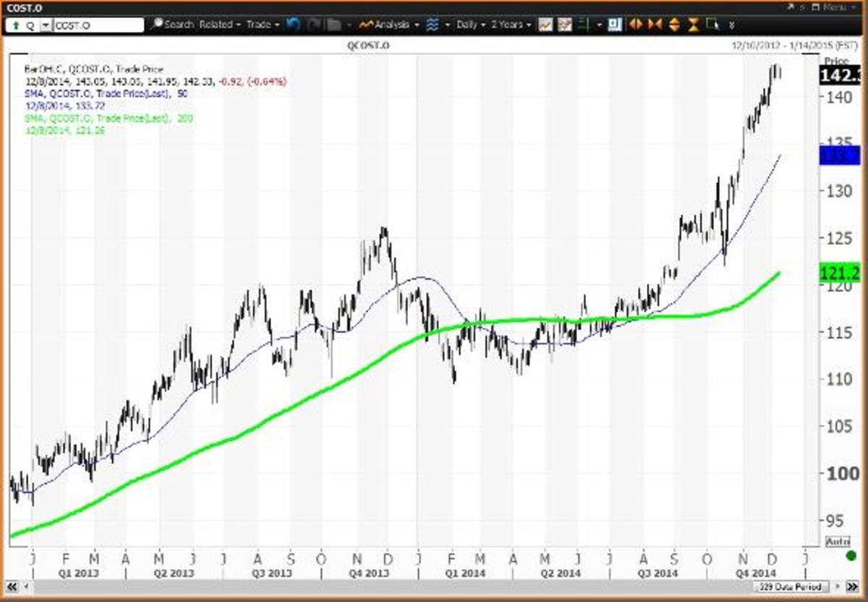Click the chart type thumbnail icon near Daily
Screen dimensions: 868x602
pos(545,24)
